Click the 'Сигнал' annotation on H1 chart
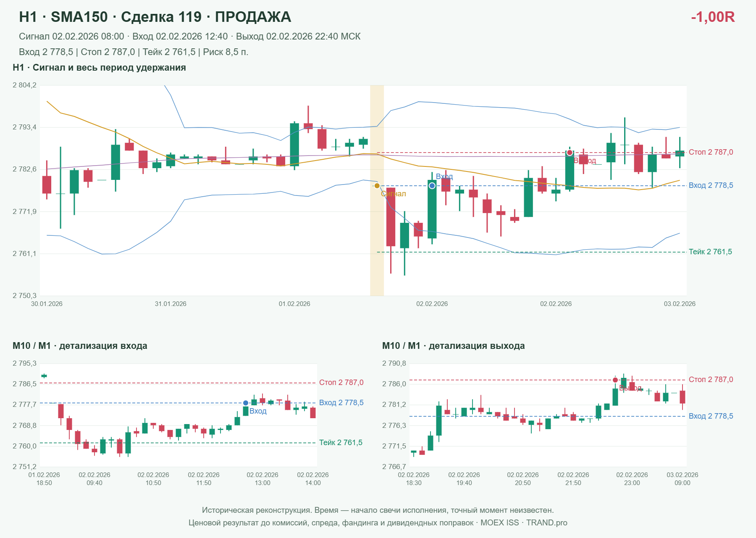Screen dimensions: 756x538 (393, 194)
